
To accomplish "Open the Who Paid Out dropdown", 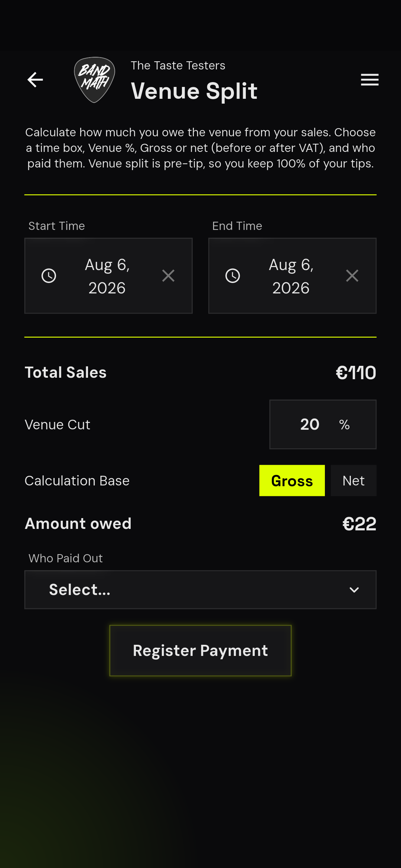I will 200,590.
